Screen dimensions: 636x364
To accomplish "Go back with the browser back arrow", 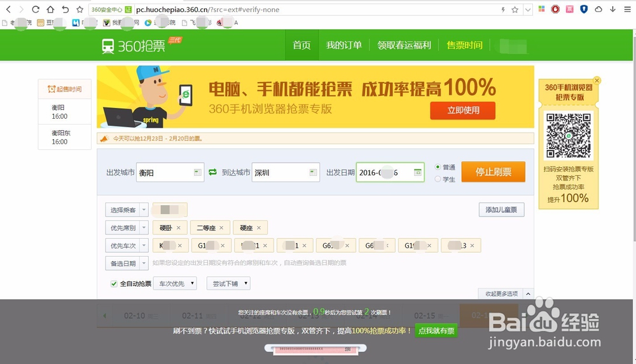I will pyautogui.click(x=8, y=10).
